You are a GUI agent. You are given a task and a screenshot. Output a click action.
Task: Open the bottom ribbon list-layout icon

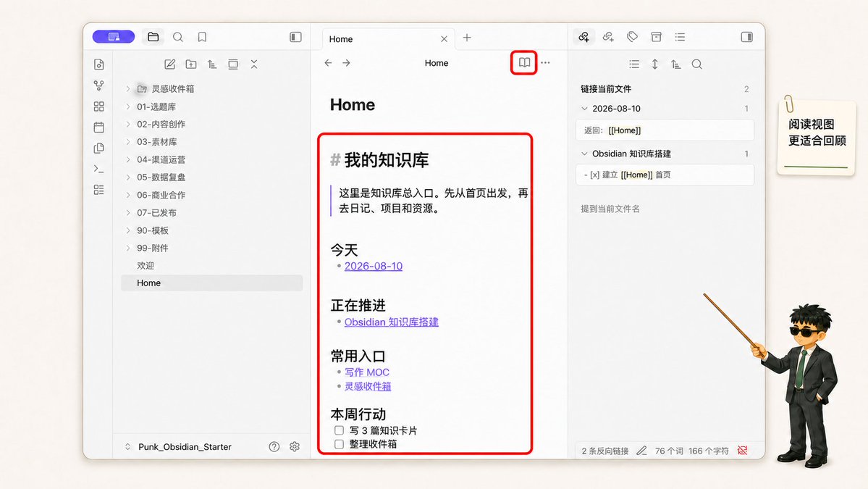click(x=98, y=190)
